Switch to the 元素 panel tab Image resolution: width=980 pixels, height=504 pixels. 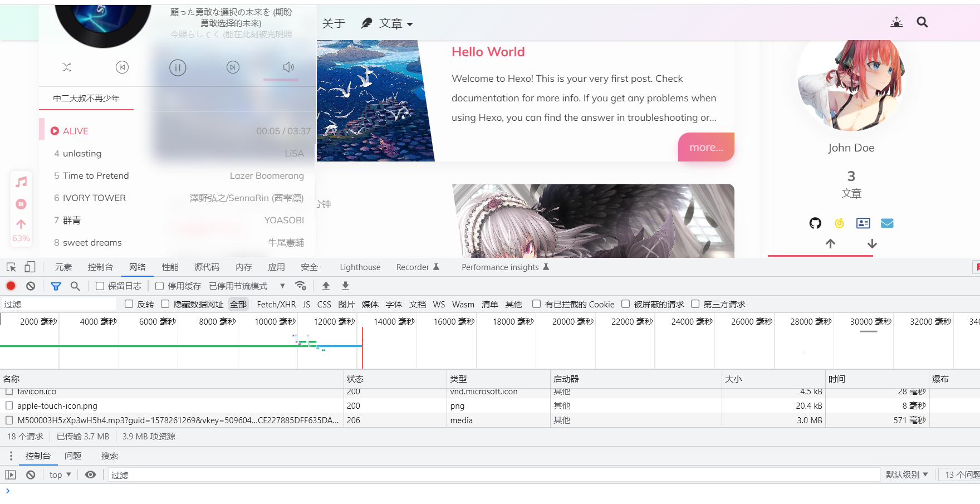pyautogui.click(x=63, y=267)
